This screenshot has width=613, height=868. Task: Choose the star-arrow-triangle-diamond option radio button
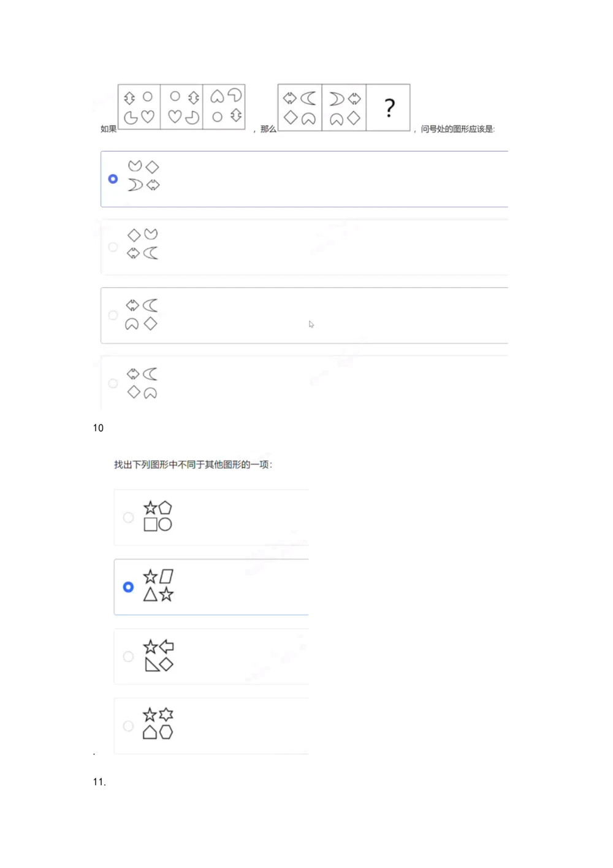[128, 656]
